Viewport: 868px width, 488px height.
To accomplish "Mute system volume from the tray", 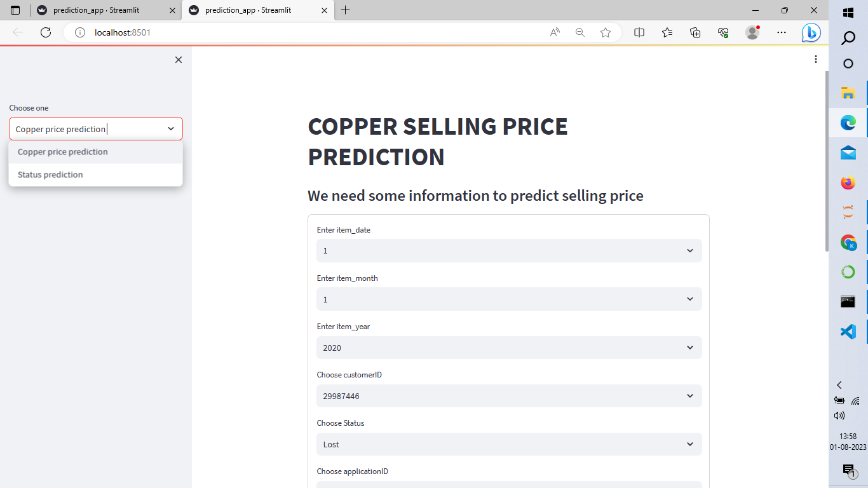I will coord(839,415).
